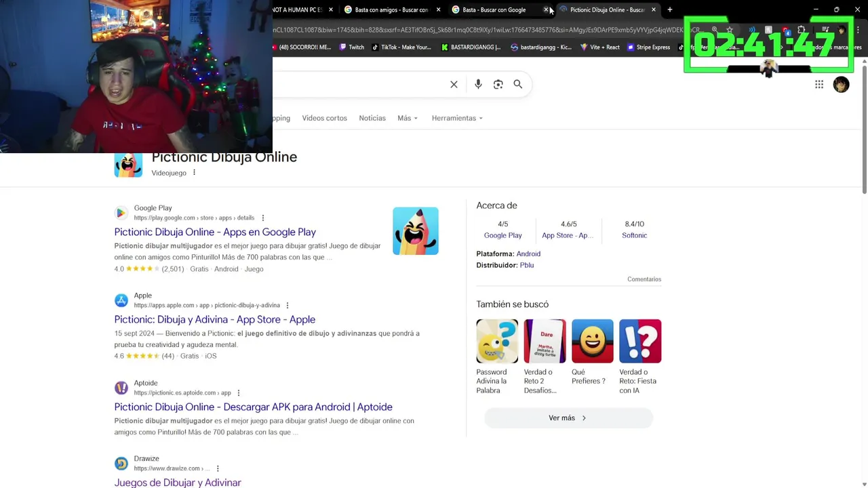Click the Aptoide site favicon
This screenshot has height=488, width=868.
[x=121, y=388]
